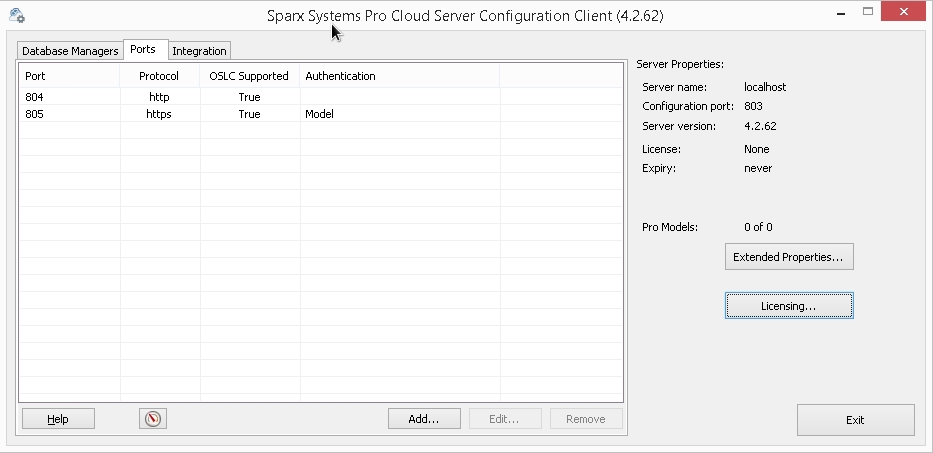Click the Exit button
Screen dimensions: 933x453
855,420
